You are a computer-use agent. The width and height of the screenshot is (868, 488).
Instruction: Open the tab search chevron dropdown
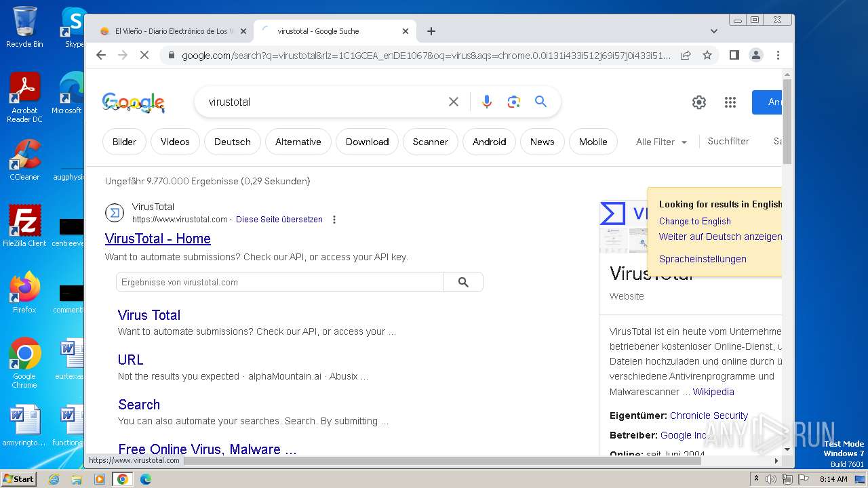[713, 31]
